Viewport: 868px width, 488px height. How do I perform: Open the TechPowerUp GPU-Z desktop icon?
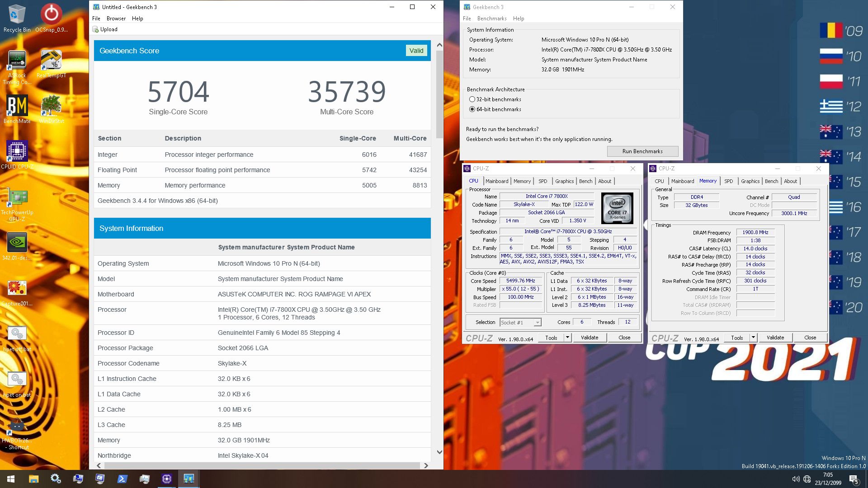tap(17, 203)
